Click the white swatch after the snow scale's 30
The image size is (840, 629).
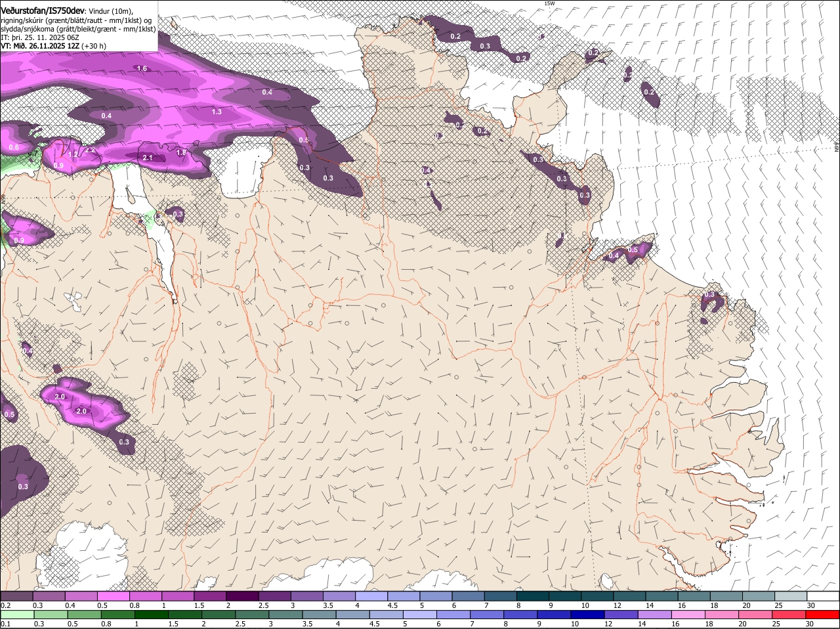(823, 596)
